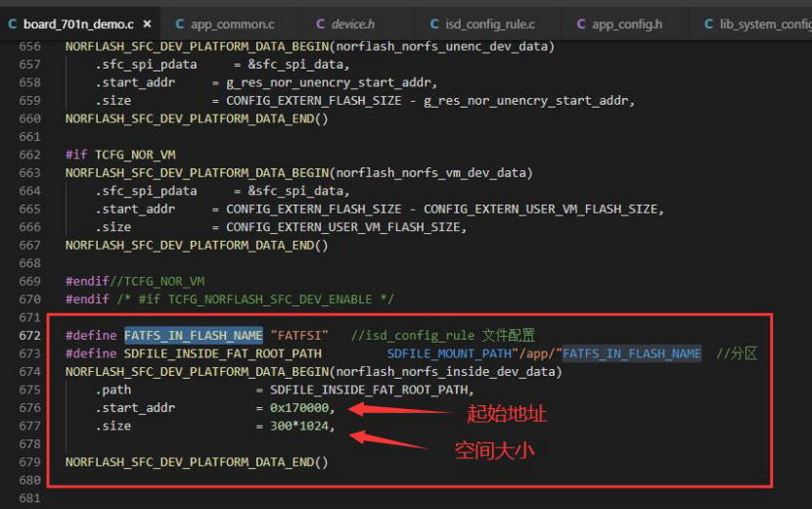
Task: Click the 0x170000 start address value
Action: [x=299, y=408]
